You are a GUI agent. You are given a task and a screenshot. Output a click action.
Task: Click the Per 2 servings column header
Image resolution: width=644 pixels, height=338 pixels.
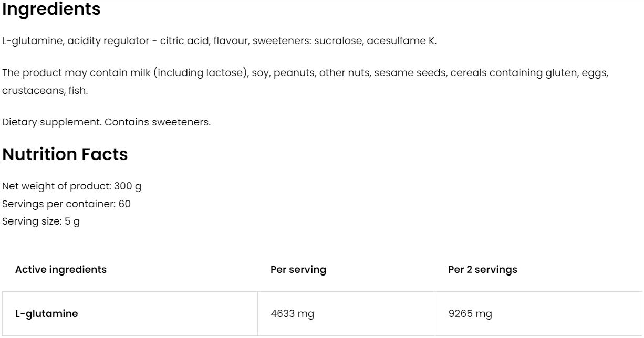(482, 270)
